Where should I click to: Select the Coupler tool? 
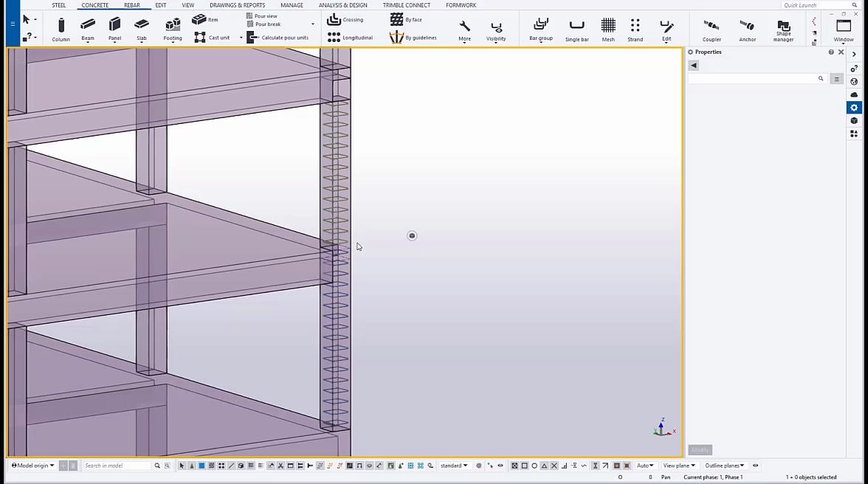pos(712,30)
